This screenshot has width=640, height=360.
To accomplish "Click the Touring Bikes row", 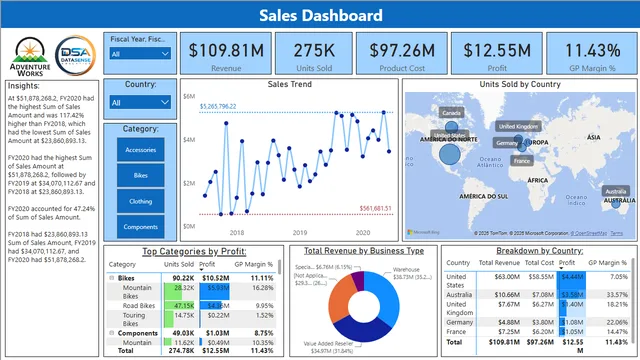I will coord(191,319).
